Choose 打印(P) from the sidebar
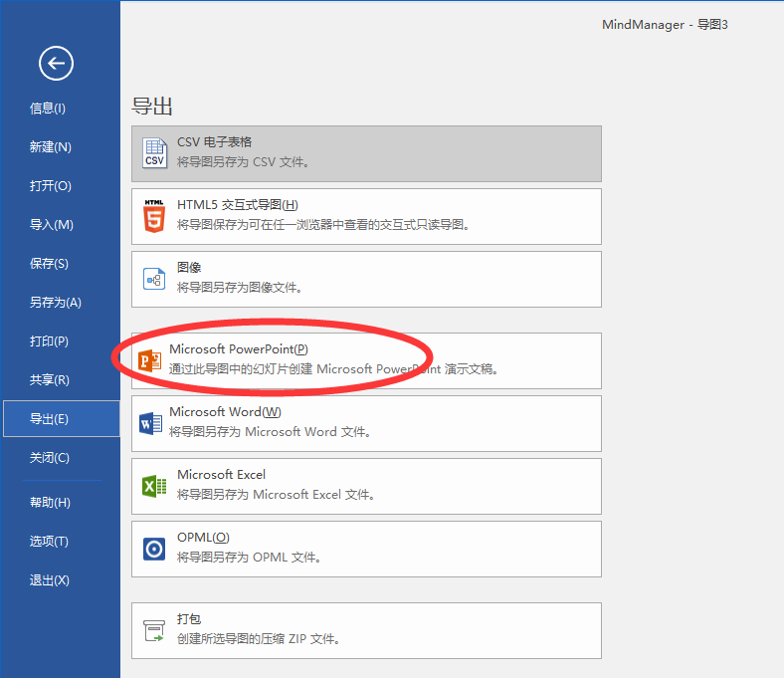Viewport: 784px width, 678px height. [49, 341]
